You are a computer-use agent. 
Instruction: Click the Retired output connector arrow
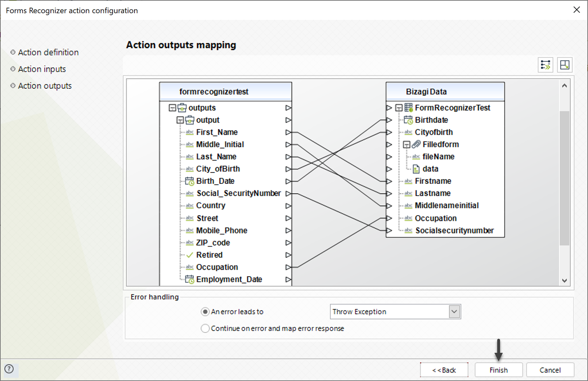point(288,255)
